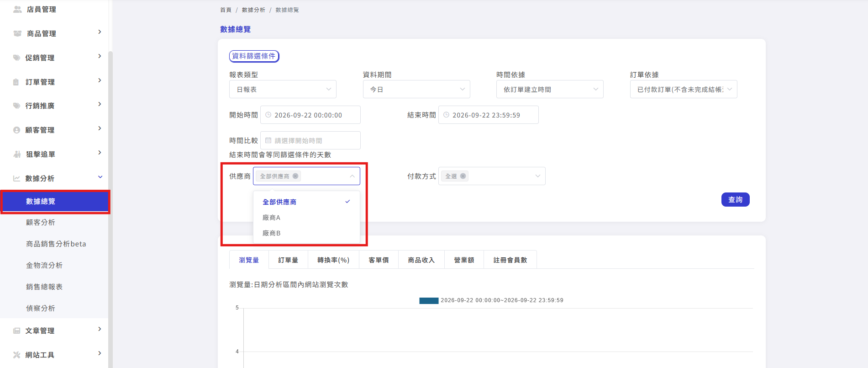Viewport: 868px width, 368px height.
Task: Switch to the 商品收入 tab
Action: [x=421, y=260]
